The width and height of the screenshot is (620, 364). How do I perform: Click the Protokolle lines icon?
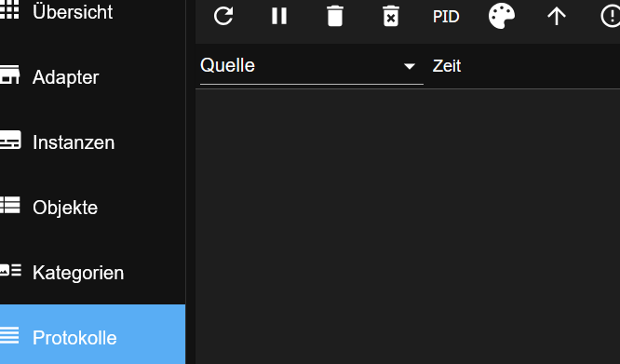(9, 335)
